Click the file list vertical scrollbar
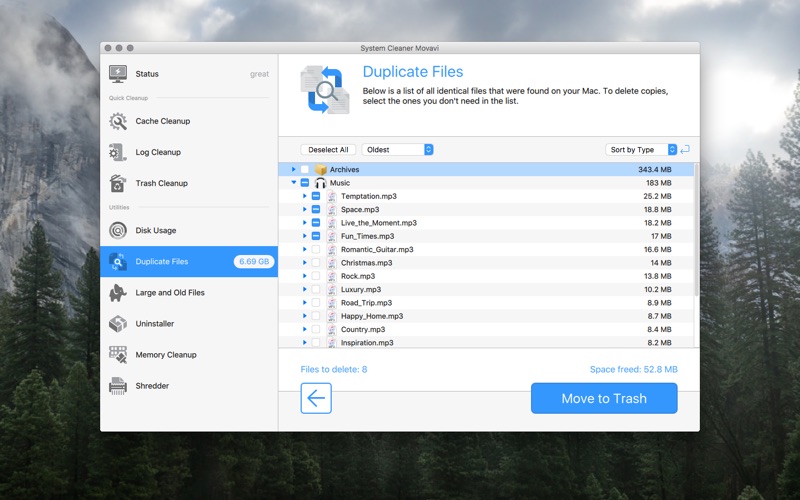The height and width of the screenshot is (500, 800). pos(696,230)
